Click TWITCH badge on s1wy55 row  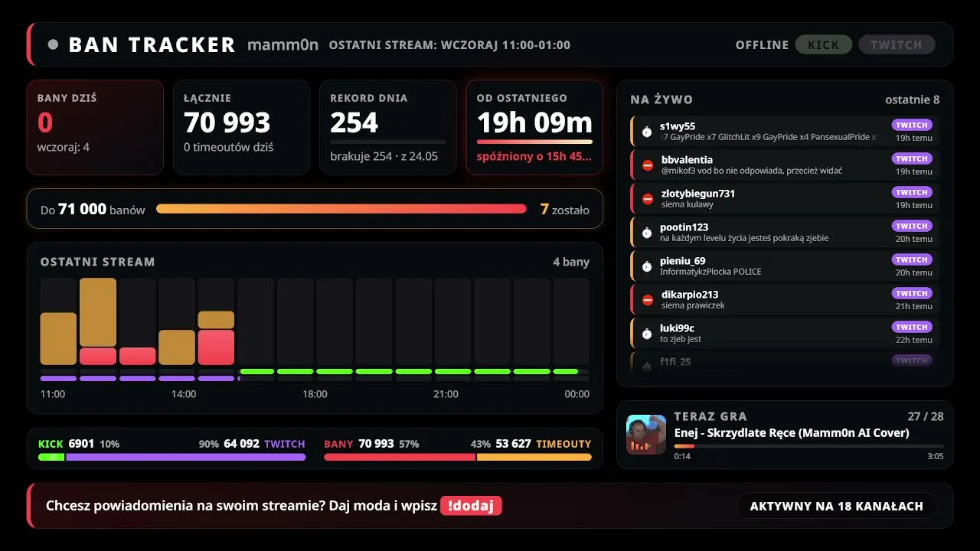pos(912,125)
